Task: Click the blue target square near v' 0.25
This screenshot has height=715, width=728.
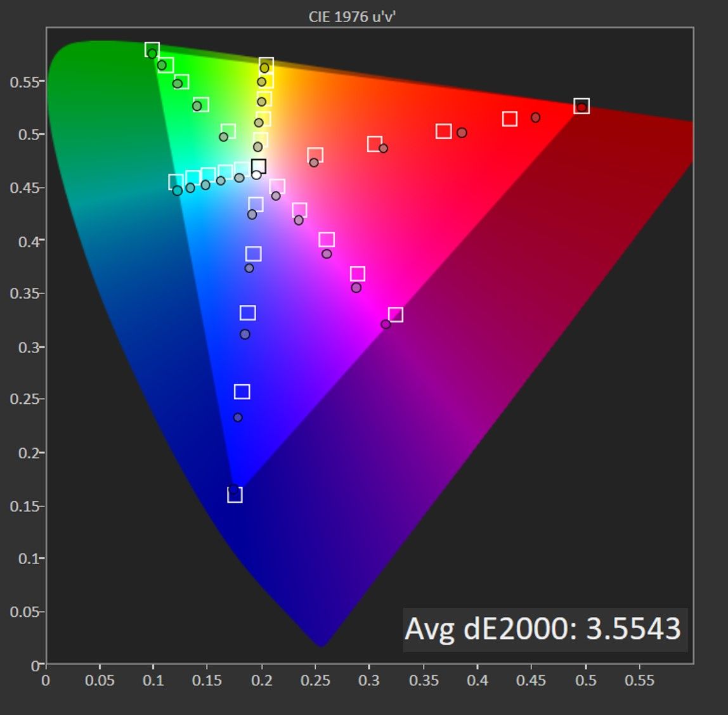Action: tap(242, 392)
